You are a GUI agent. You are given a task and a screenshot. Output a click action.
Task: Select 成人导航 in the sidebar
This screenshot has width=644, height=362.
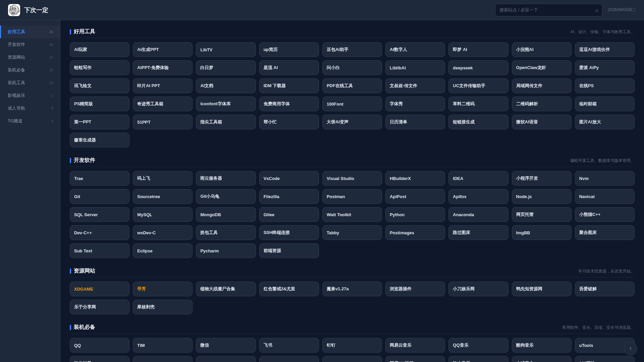click(30, 108)
